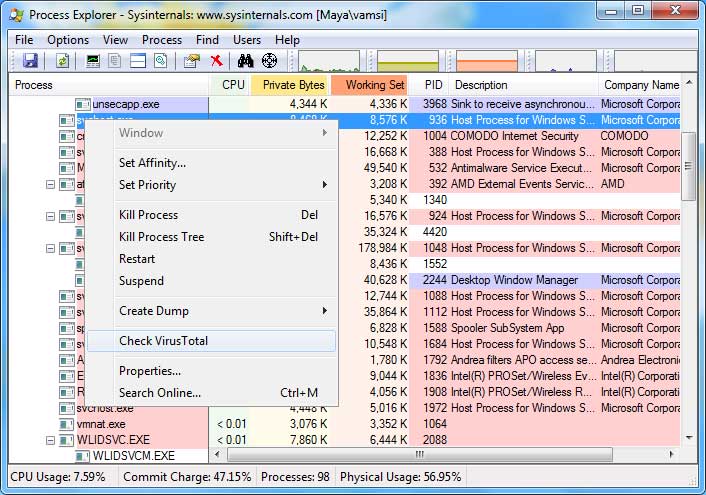Sort by the Private Bytes column header
Viewport: 706px width, 495px height.
[290, 85]
